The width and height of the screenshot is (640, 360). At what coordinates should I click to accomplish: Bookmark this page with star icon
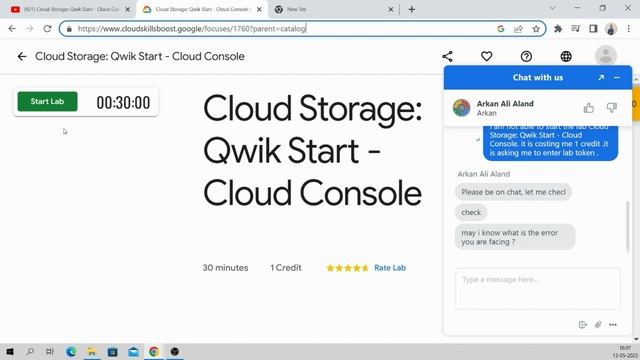(x=536, y=29)
